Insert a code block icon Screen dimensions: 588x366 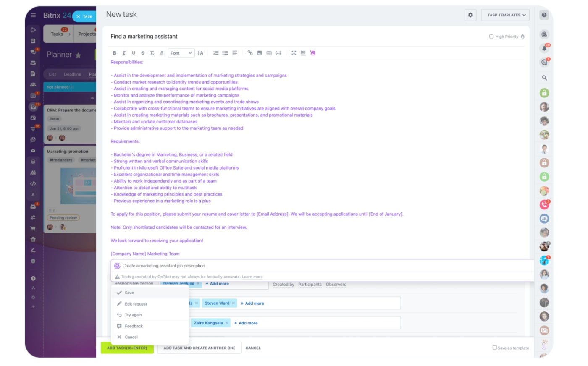[278, 53]
